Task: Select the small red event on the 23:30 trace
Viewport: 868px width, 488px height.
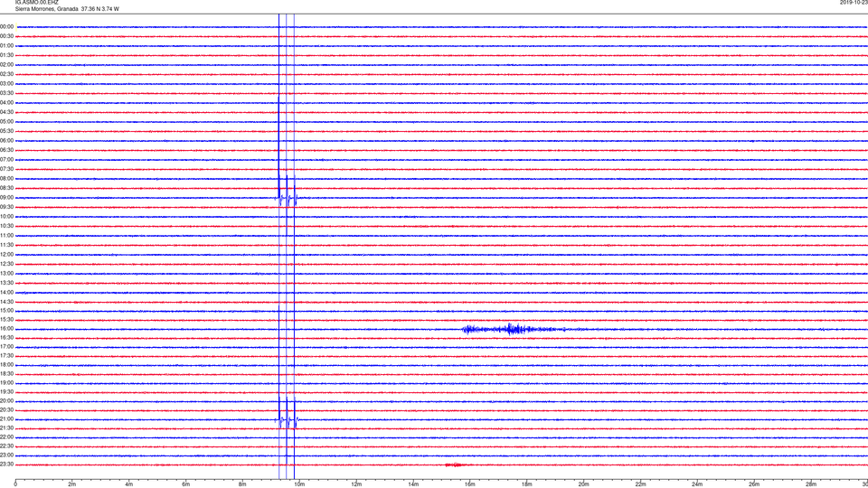Action: point(456,465)
